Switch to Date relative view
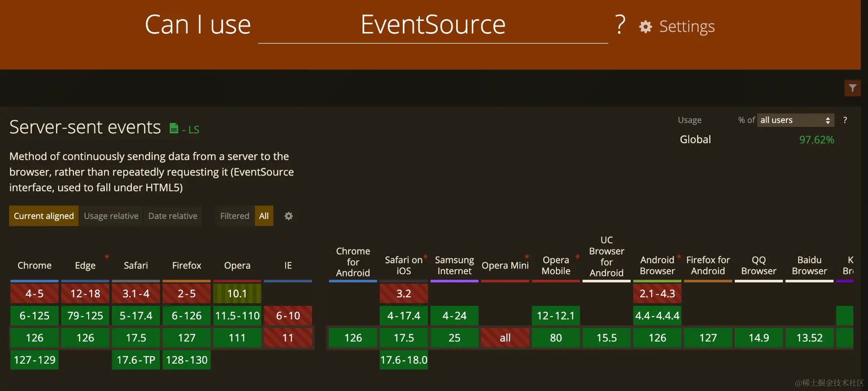Image resolution: width=868 pixels, height=391 pixels. point(173,216)
